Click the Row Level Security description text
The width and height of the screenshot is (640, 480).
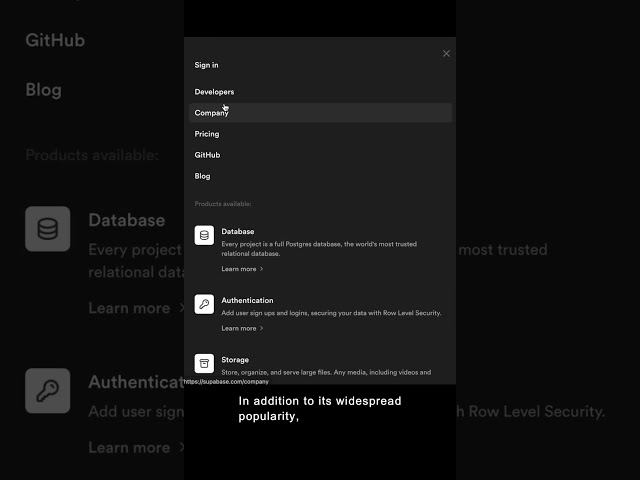[x=331, y=313]
